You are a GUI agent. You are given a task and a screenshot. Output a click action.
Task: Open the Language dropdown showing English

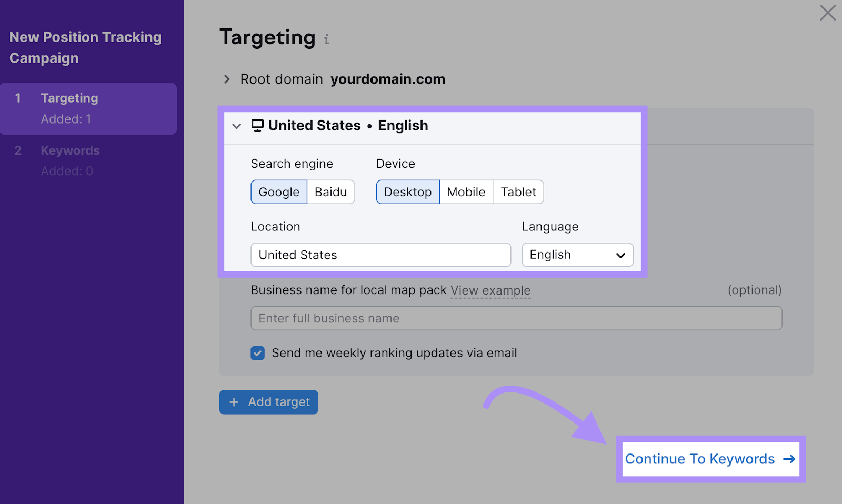coord(577,255)
